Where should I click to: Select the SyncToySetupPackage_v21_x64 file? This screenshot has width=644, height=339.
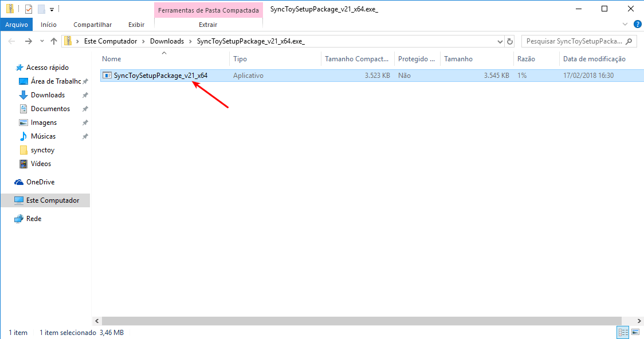160,76
